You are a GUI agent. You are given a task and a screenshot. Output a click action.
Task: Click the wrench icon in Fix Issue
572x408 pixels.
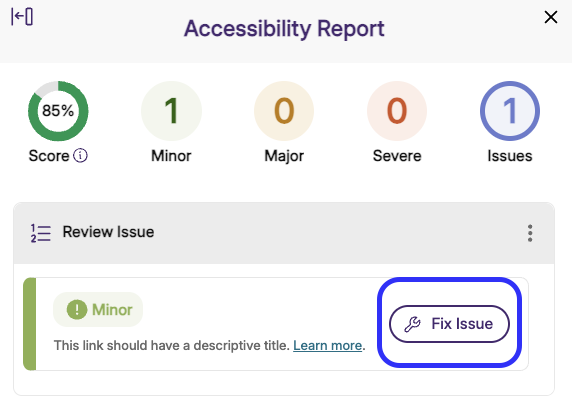point(413,324)
